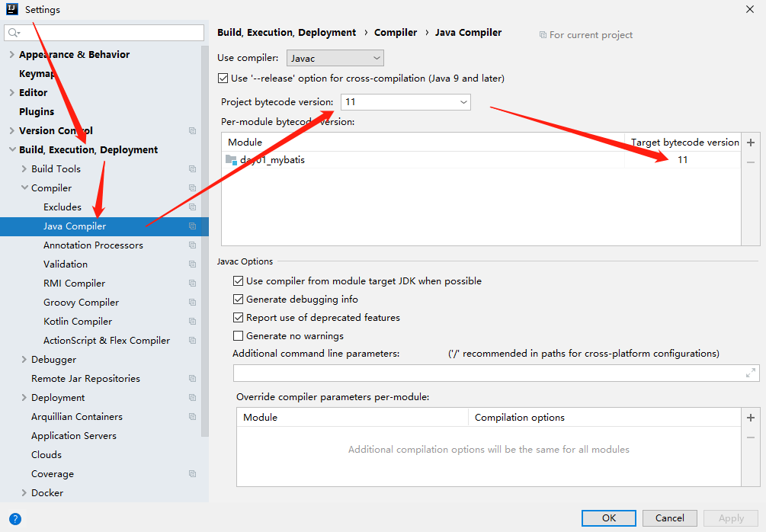Image resolution: width=766 pixels, height=532 pixels.
Task: Click the Additional command line parameters field
Action: pyautogui.click(x=496, y=373)
